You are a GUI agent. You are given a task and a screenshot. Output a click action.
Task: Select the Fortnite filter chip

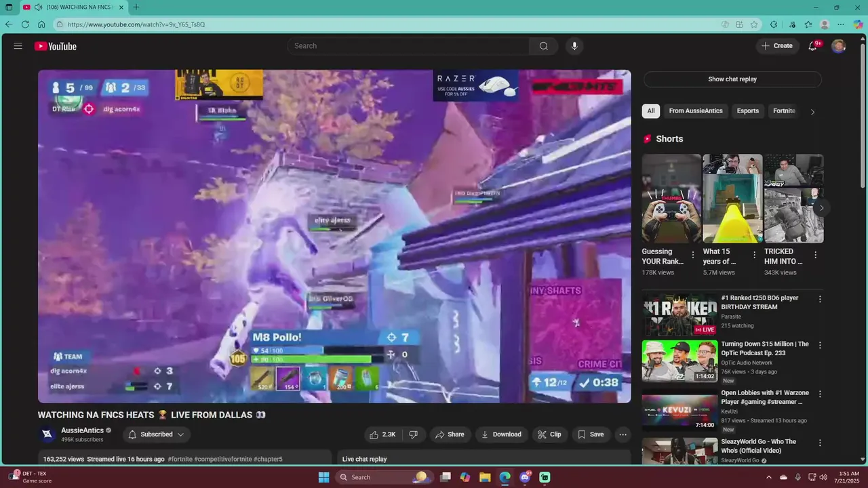point(784,110)
